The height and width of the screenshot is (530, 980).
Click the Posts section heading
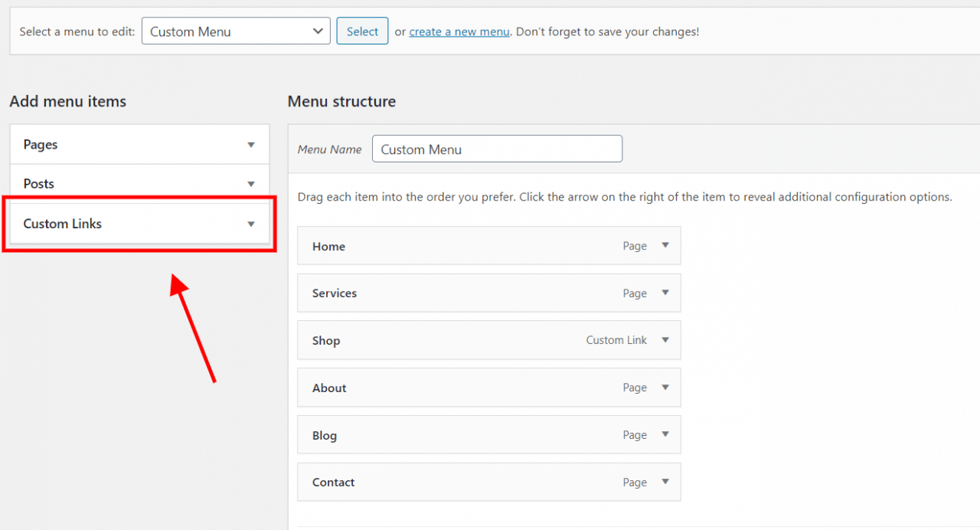pyautogui.click(x=39, y=184)
